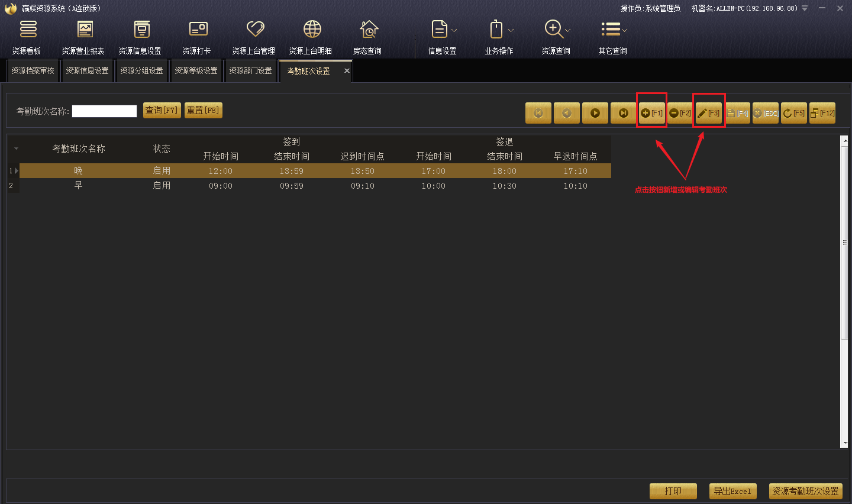Click the 考勤班次名称 column header

[x=79, y=148]
